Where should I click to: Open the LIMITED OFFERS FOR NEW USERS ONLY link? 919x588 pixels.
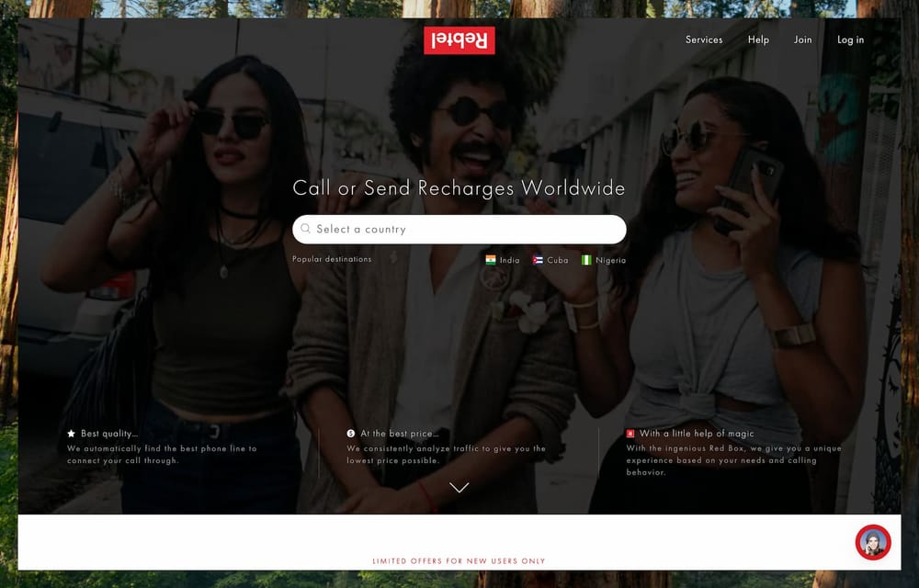point(458,560)
